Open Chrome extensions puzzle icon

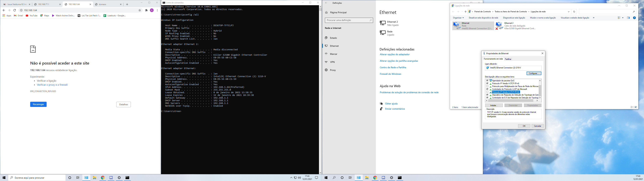(x=146, y=10)
